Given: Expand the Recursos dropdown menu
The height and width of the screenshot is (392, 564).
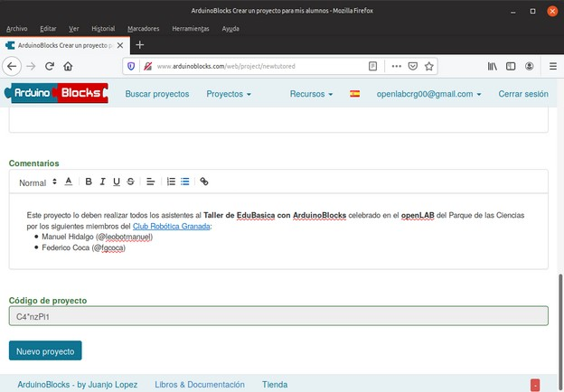Looking at the screenshot, I should point(311,94).
